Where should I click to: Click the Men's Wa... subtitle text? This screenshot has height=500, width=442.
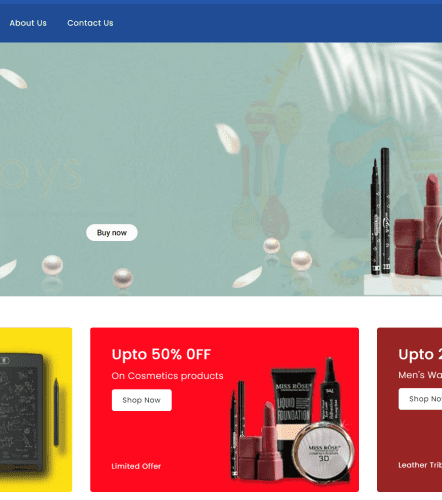420,375
